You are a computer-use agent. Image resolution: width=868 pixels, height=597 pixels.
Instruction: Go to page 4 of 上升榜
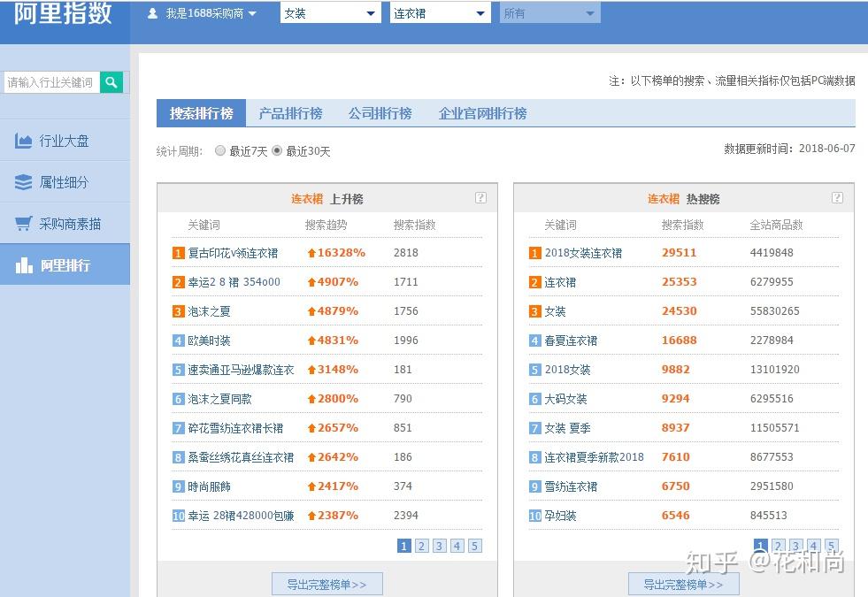coord(457,546)
